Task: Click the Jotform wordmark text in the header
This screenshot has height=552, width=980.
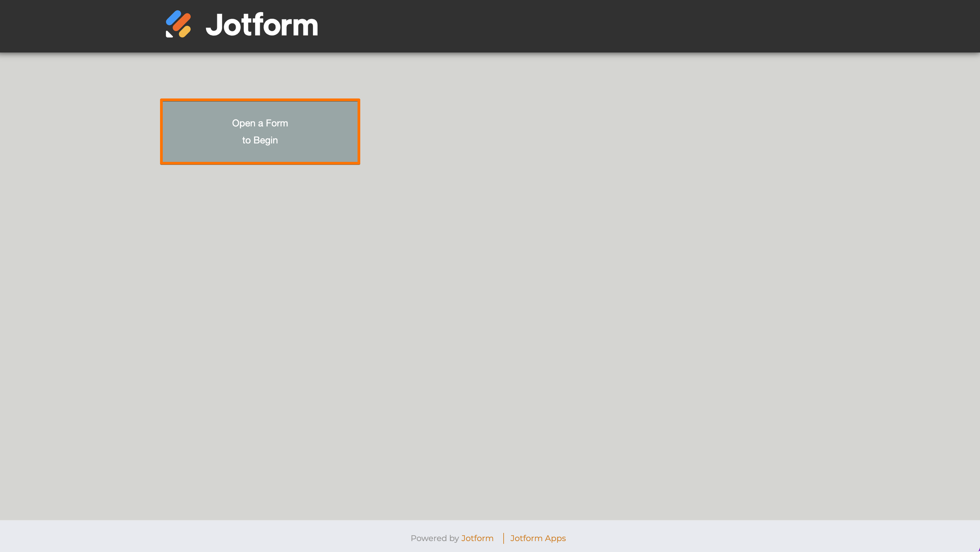Action: tap(262, 25)
